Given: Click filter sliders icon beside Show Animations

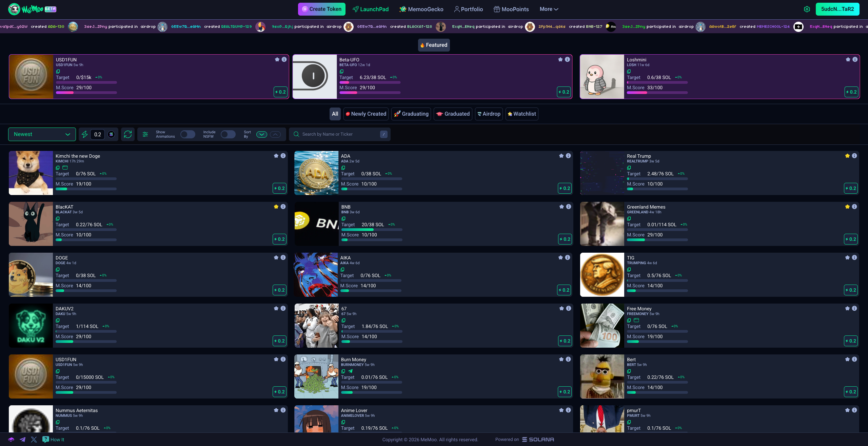Looking at the screenshot, I should (145, 134).
